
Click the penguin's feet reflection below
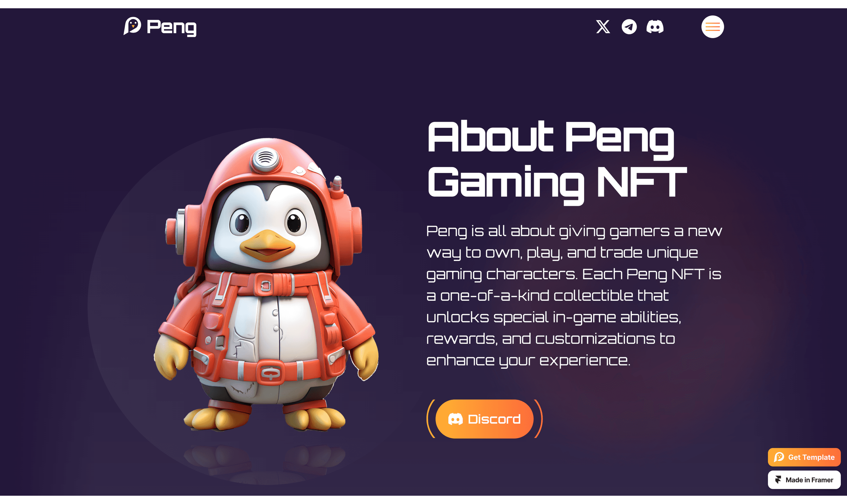(x=265, y=463)
